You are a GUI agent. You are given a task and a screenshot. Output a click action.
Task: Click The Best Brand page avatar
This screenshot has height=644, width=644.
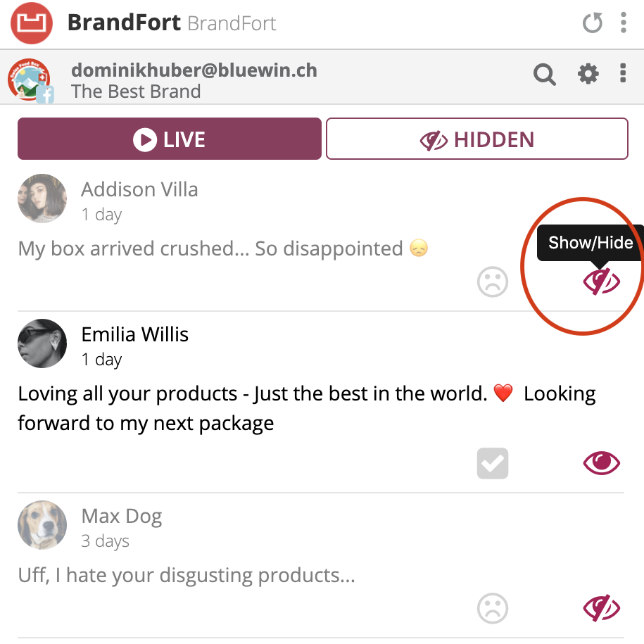30,80
